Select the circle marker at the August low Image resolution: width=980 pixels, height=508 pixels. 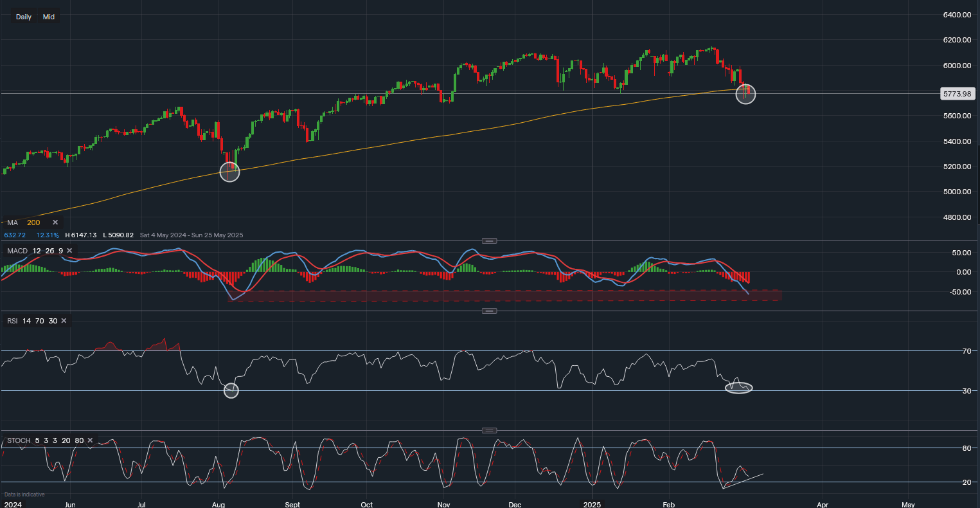point(229,172)
